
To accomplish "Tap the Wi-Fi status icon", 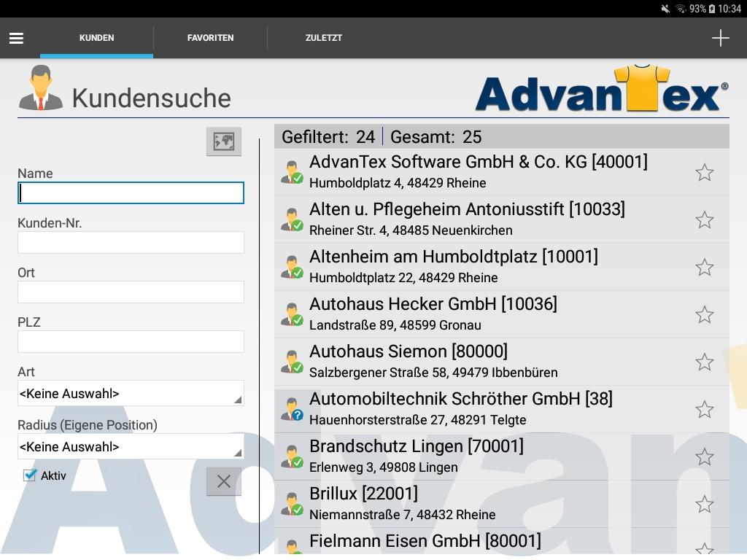I will pos(681,9).
